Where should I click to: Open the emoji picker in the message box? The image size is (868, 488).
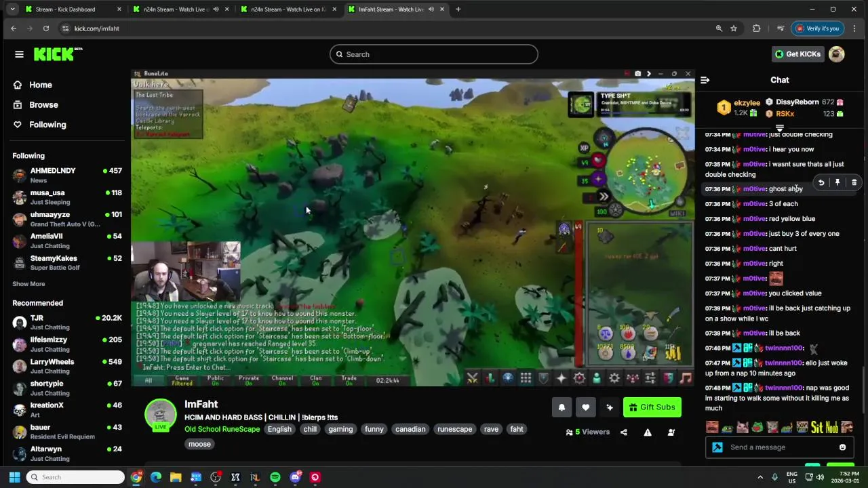pyautogui.click(x=842, y=447)
